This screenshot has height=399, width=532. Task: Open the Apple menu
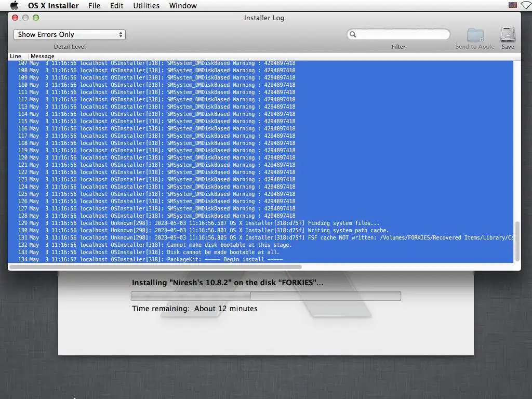tap(14, 5)
